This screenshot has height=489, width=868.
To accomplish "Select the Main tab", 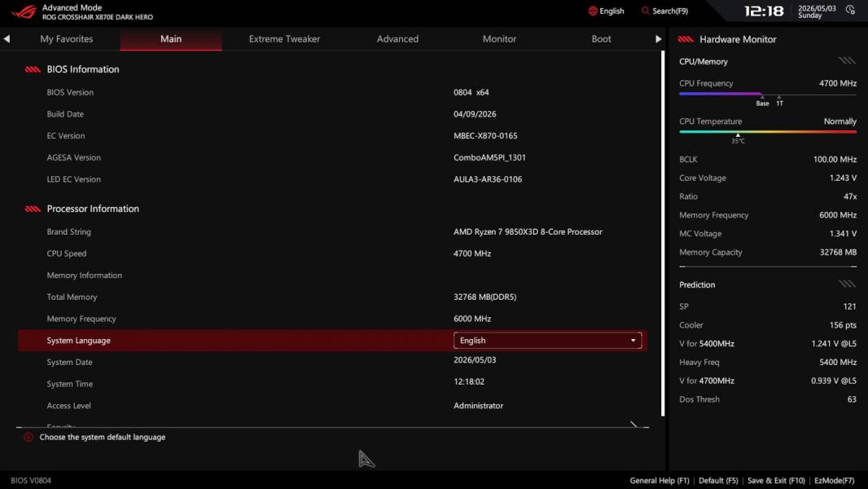I will pos(171,39).
